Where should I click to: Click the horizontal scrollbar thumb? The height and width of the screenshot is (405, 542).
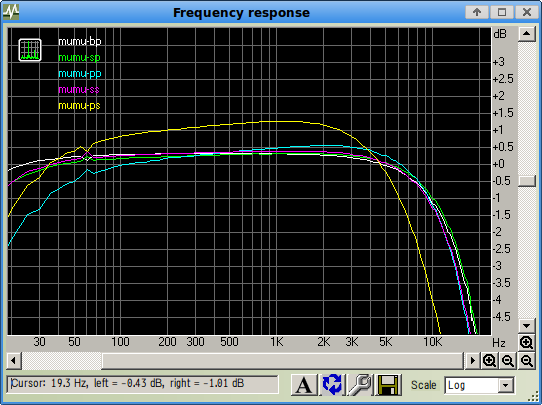point(282,361)
